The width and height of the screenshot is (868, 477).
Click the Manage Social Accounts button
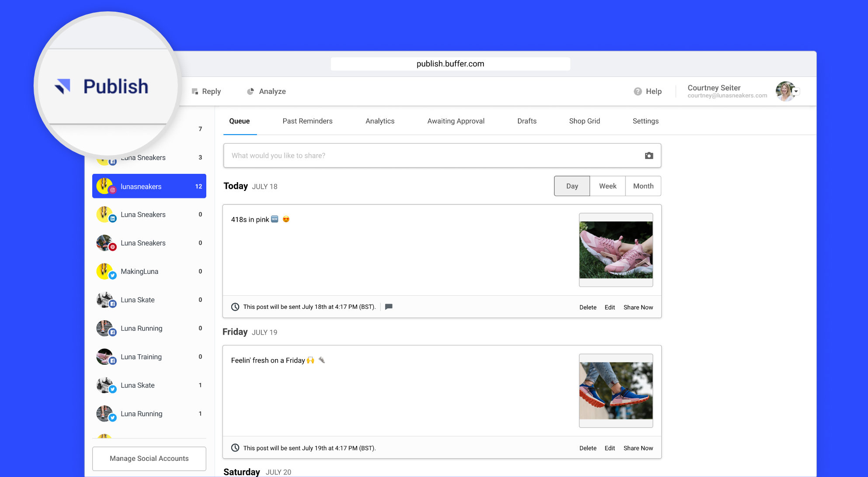pyautogui.click(x=149, y=458)
